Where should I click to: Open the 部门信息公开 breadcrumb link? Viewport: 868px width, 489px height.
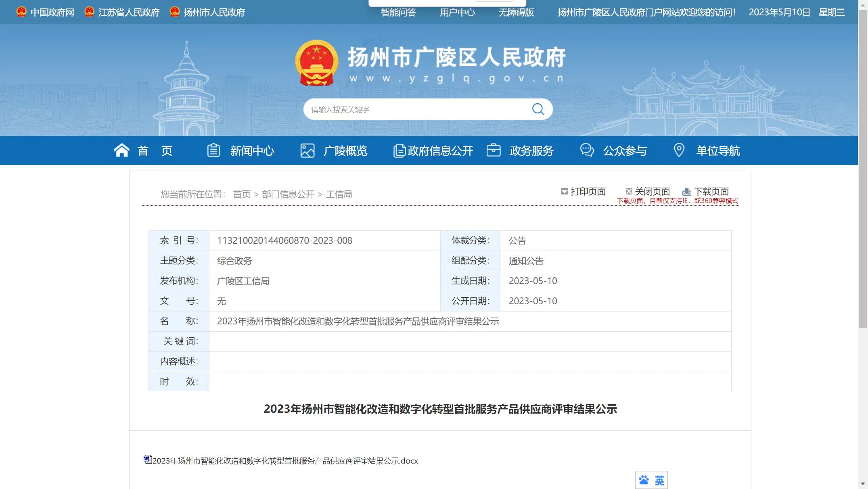coord(288,194)
